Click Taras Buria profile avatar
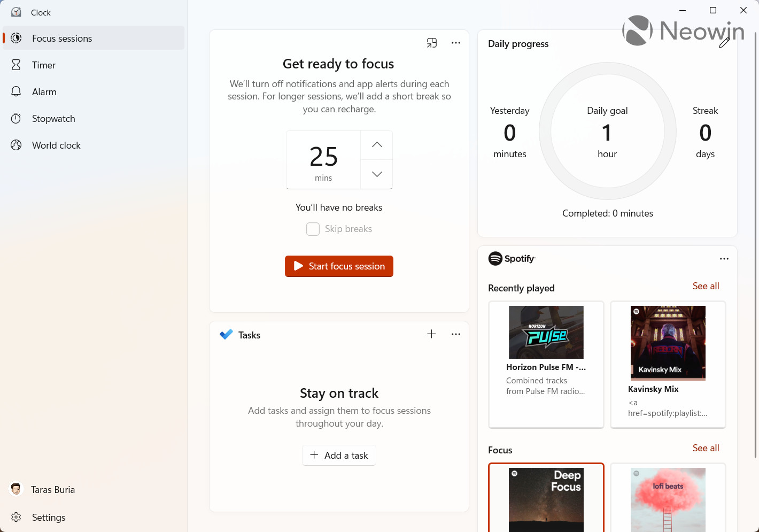Viewport: 759px width, 532px height. coord(16,489)
